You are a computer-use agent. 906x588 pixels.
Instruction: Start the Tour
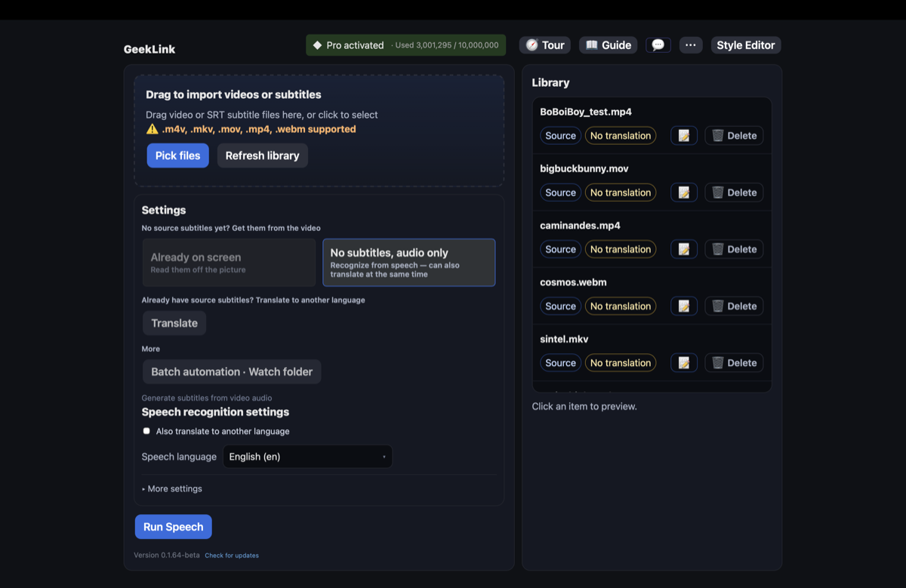tap(544, 45)
